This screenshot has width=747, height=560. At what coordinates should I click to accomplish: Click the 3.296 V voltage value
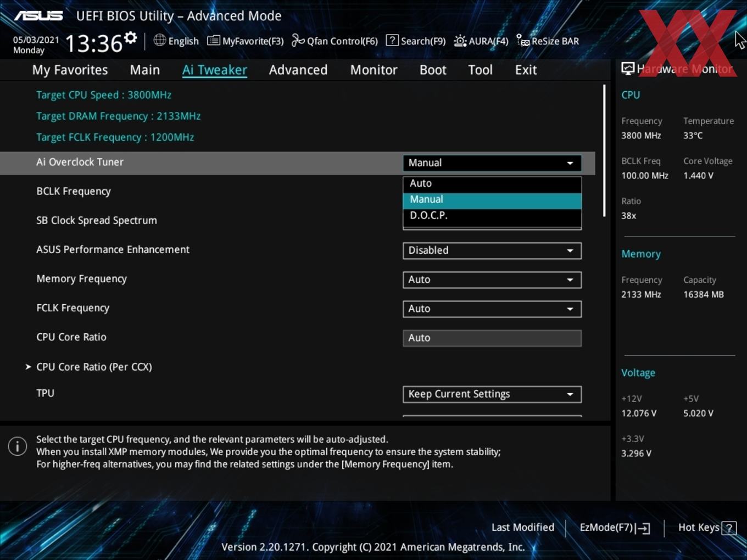tap(636, 453)
